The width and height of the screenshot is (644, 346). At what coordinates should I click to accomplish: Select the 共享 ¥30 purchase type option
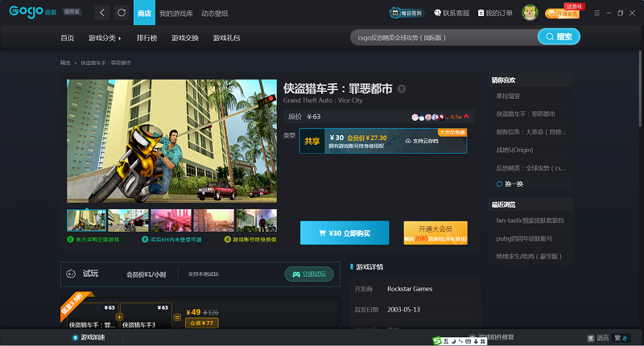click(383, 141)
